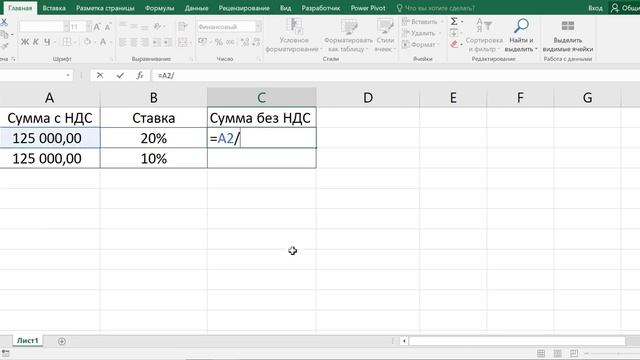
Task: Open the font size 11 dropdown
Action: 89,27
